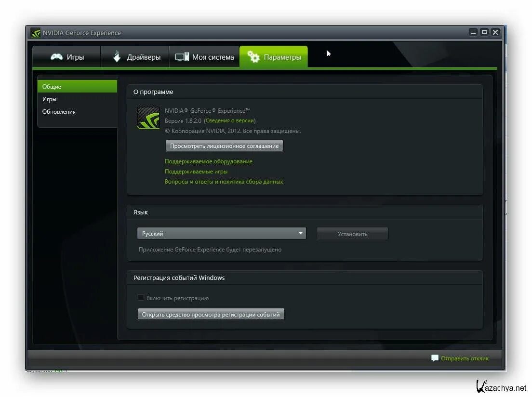Click Открыть средство просмотра регистрации событий

click(211, 314)
